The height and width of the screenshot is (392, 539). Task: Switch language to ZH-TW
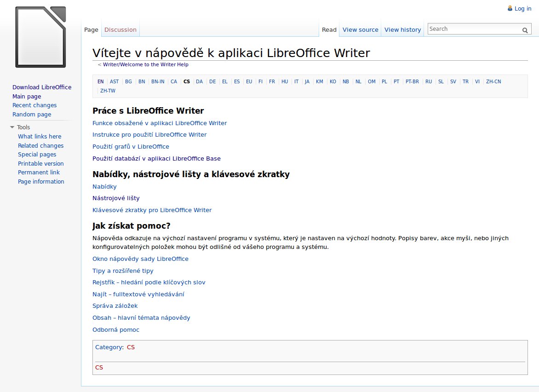[108, 91]
